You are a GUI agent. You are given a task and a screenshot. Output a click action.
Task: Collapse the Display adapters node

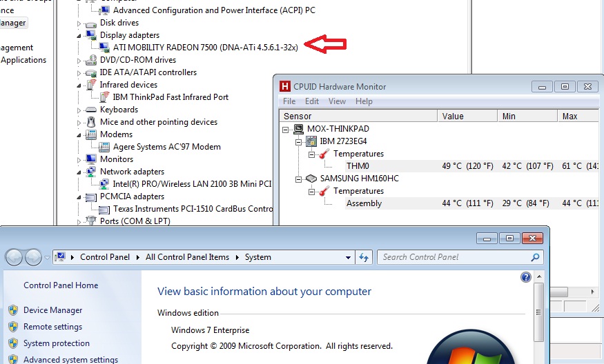click(x=79, y=36)
